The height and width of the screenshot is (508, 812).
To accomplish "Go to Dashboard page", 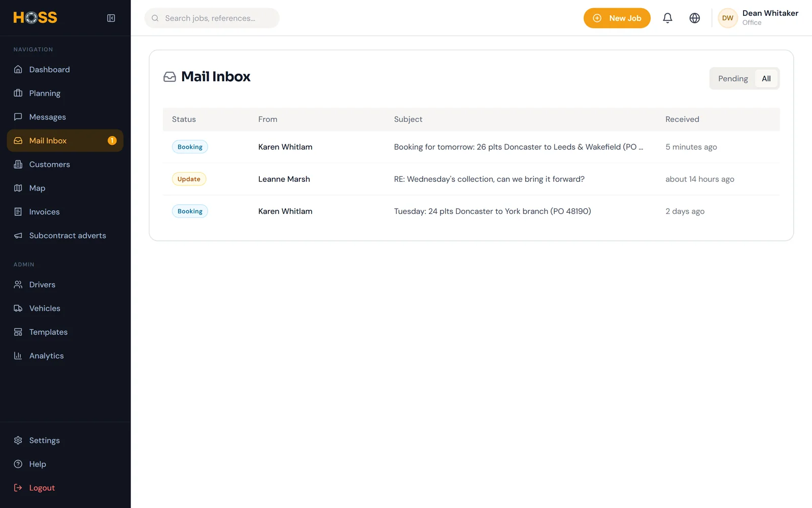I will (x=65, y=70).
